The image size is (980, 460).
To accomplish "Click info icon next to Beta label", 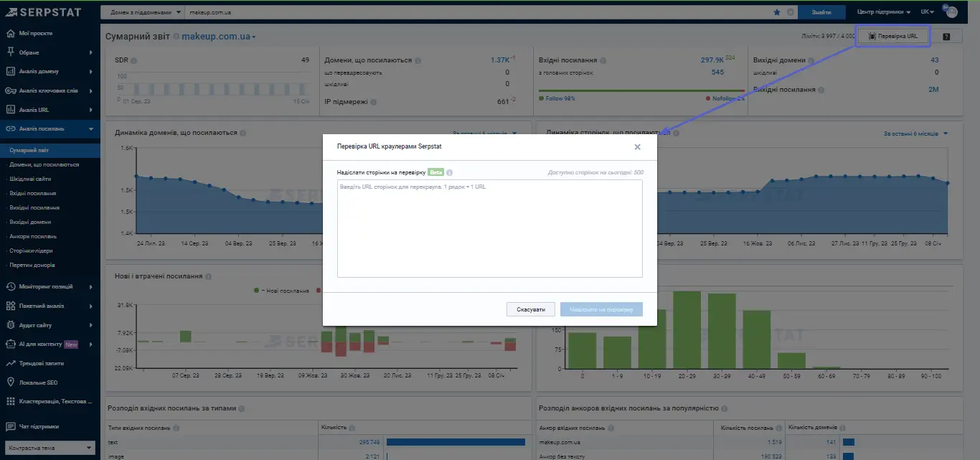I will tap(449, 172).
